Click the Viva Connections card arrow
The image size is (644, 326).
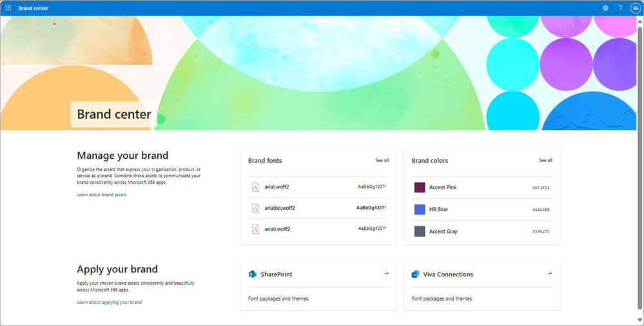[x=549, y=273]
